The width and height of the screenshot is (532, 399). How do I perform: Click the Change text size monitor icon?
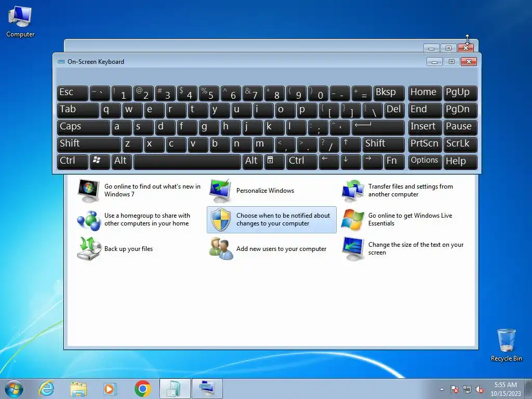(x=353, y=249)
